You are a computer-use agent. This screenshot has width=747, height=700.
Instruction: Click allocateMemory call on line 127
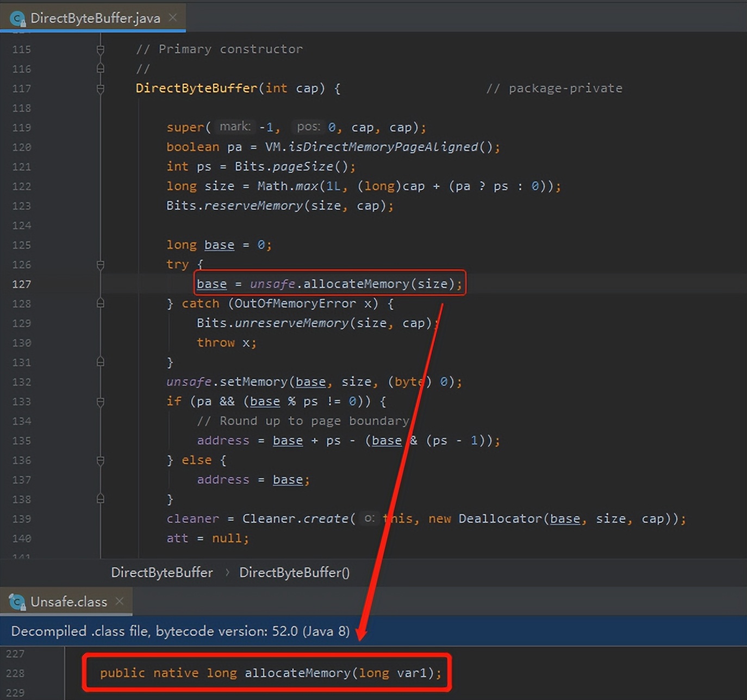click(356, 284)
